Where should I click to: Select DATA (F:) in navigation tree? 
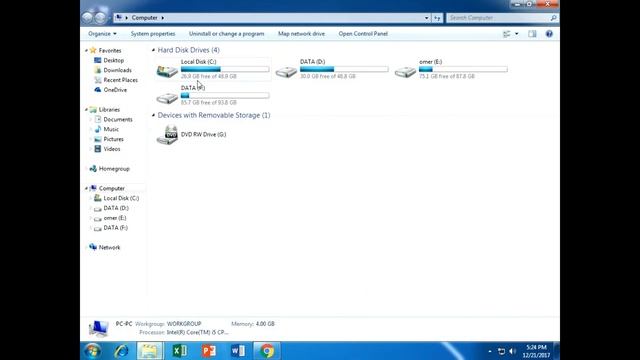click(116, 228)
